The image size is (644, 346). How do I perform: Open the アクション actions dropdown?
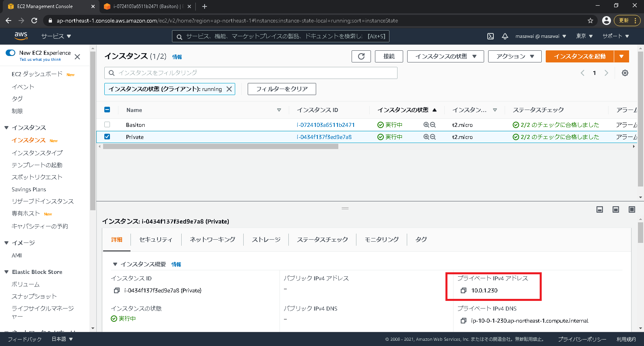pos(515,56)
